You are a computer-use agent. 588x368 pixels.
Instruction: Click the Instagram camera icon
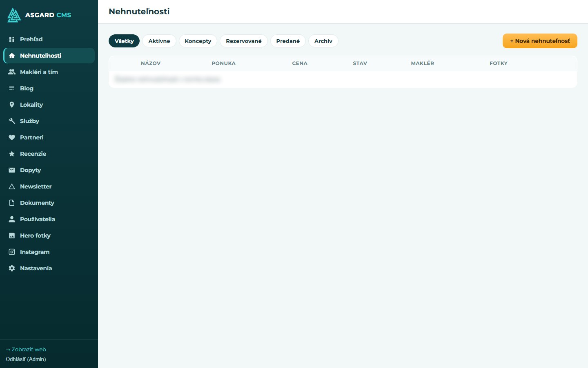tap(12, 252)
